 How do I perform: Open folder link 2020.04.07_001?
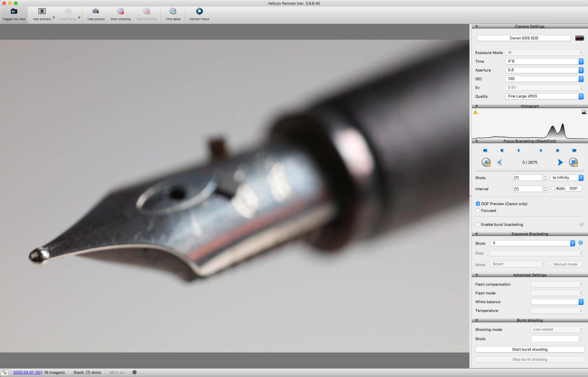(x=27, y=373)
